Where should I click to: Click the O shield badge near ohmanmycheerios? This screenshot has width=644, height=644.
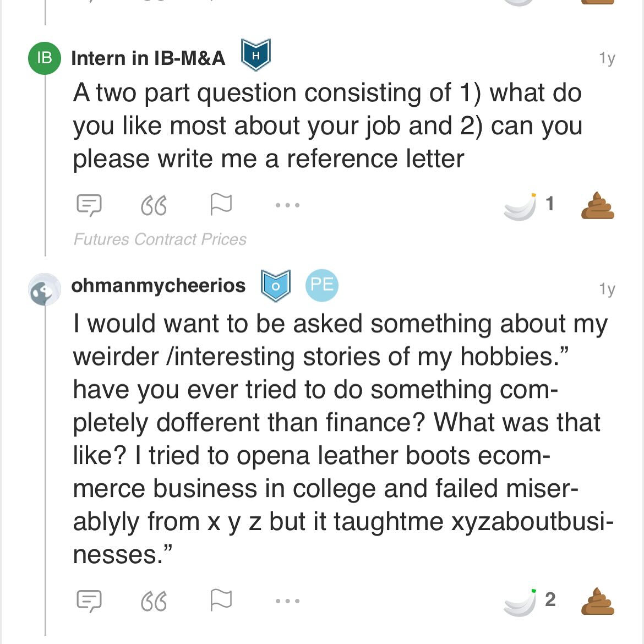point(275,286)
